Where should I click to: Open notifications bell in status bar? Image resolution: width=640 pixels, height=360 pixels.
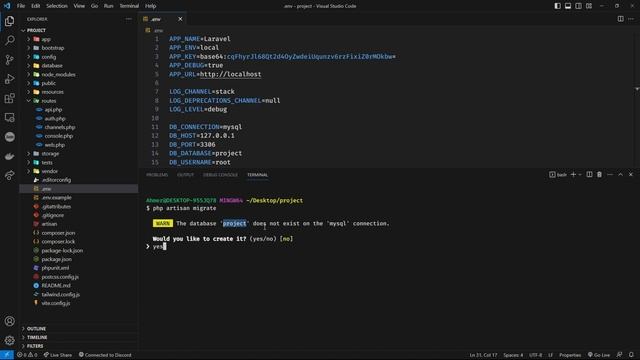click(x=631, y=355)
